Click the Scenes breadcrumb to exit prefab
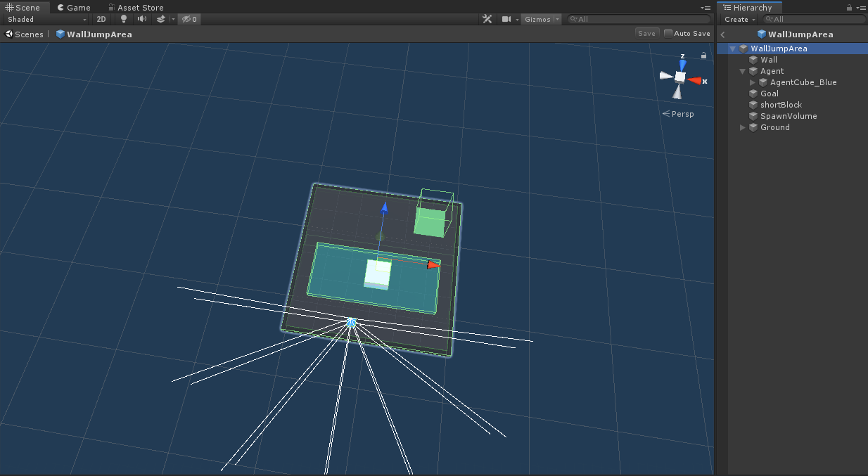Screen dimensions: 868x476 click(x=29, y=34)
